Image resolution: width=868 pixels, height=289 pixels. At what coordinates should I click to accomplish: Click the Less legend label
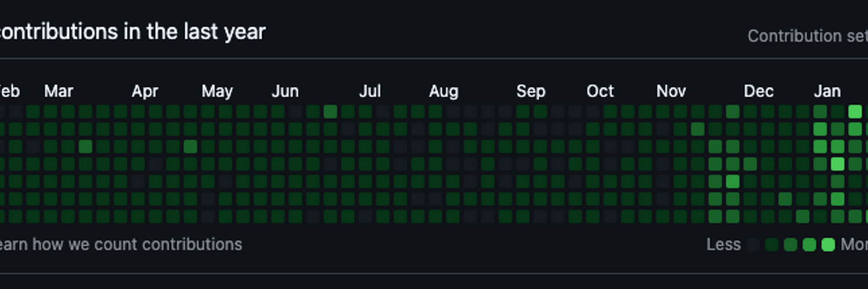[x=723, y=244]
